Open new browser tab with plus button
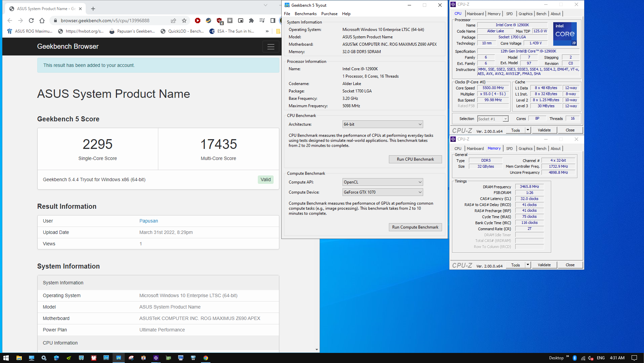This screenshot has width=644, height=363. point(93,9)
